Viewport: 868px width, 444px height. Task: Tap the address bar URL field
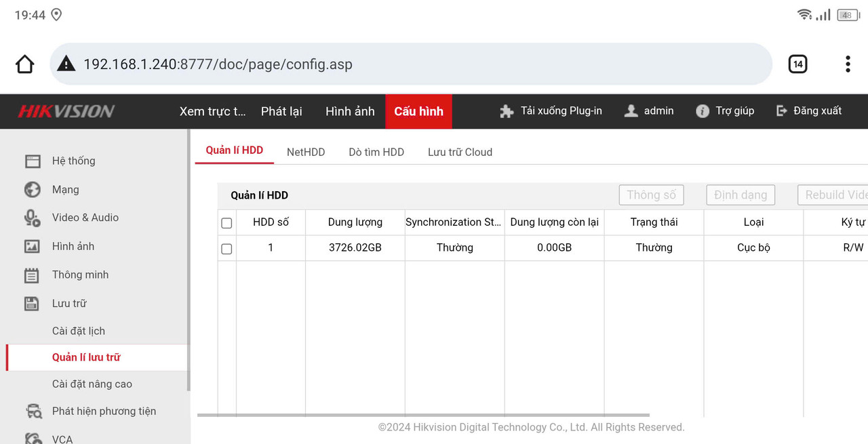411,64
